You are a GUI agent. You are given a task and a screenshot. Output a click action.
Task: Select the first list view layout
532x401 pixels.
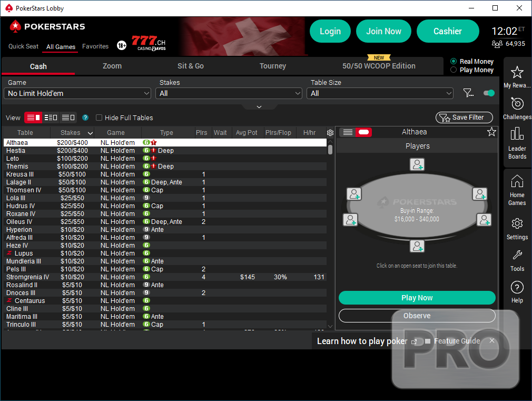point(33,118)
